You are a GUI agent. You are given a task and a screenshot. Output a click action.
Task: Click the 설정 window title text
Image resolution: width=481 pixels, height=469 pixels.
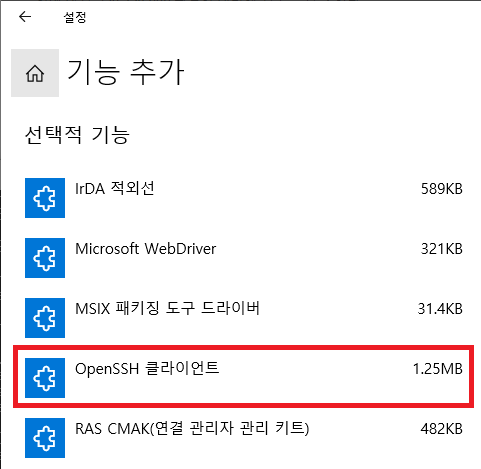click(x=75, y=17)
